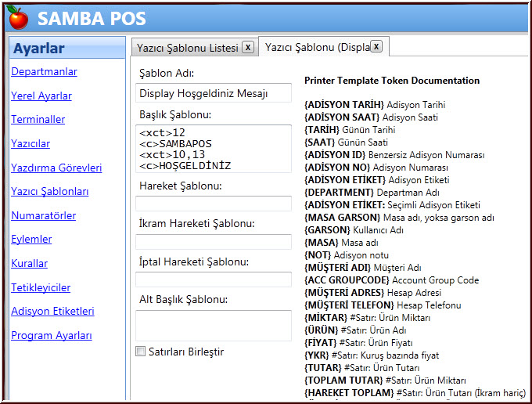
Task: Open Yerel Ayarlar in sidebar
Action: click(x=41, y=96)
